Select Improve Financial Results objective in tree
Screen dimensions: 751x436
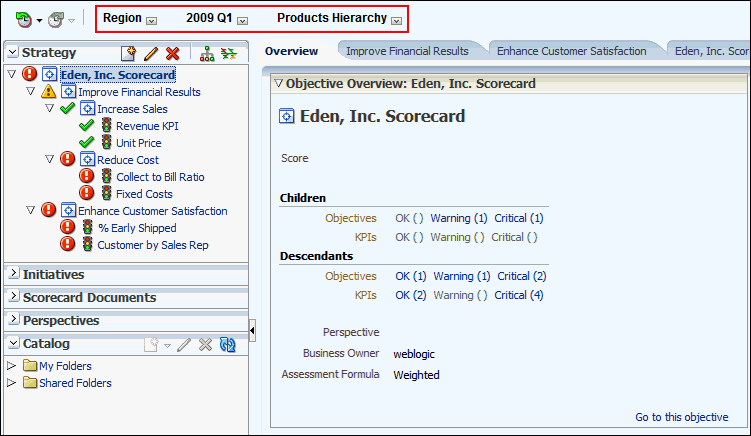pyautogui.click(x=139, y=92)
